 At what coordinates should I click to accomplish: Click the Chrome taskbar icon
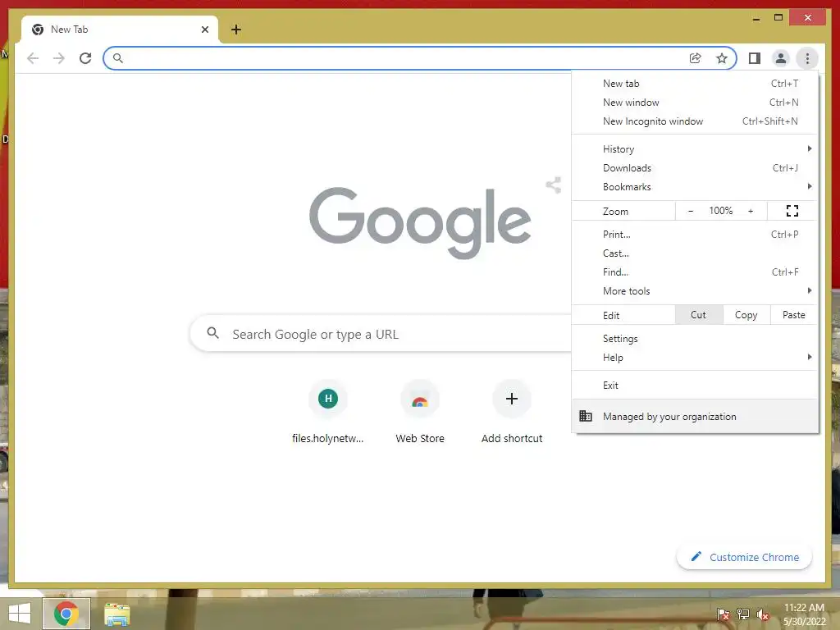[66, 614]
